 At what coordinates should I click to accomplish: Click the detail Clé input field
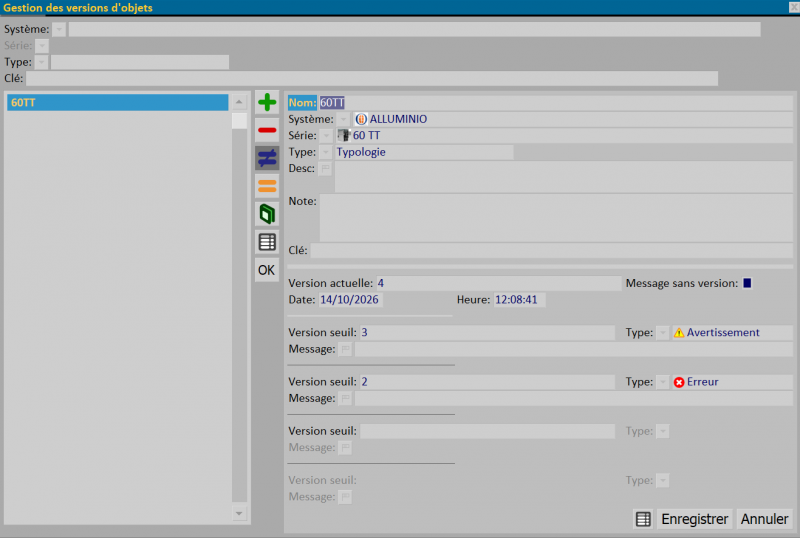pyautogui.click(x=552, y=251)
